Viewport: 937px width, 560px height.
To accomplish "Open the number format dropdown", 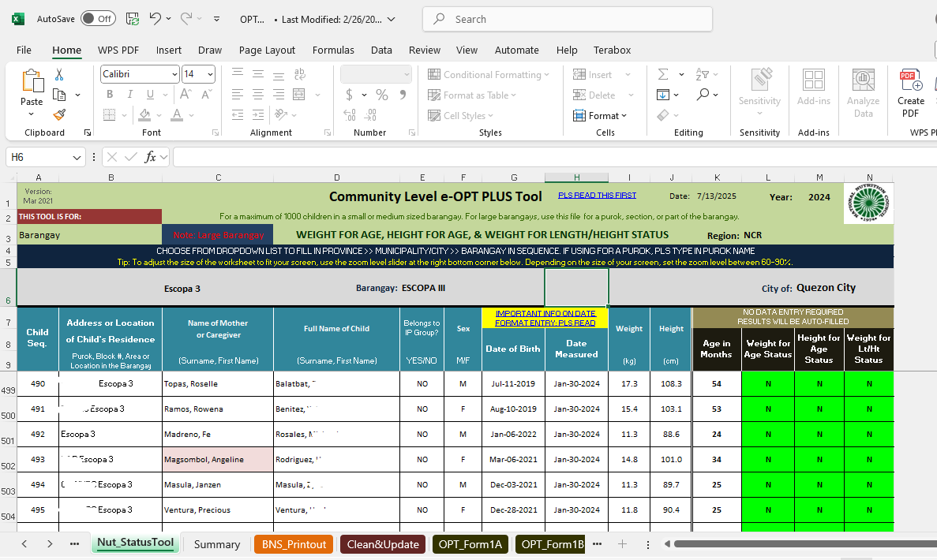I will [407, 74].
